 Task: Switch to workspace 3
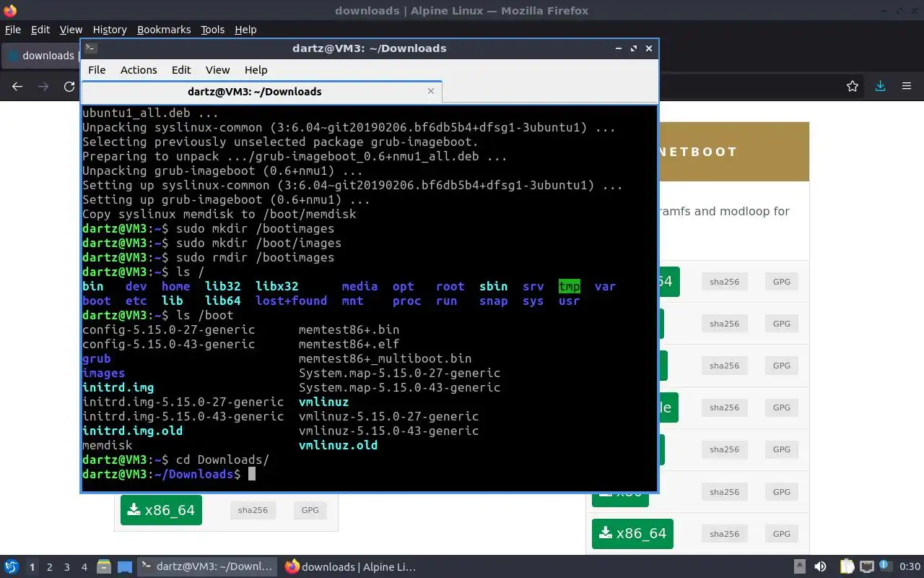(x=67, y=567)
